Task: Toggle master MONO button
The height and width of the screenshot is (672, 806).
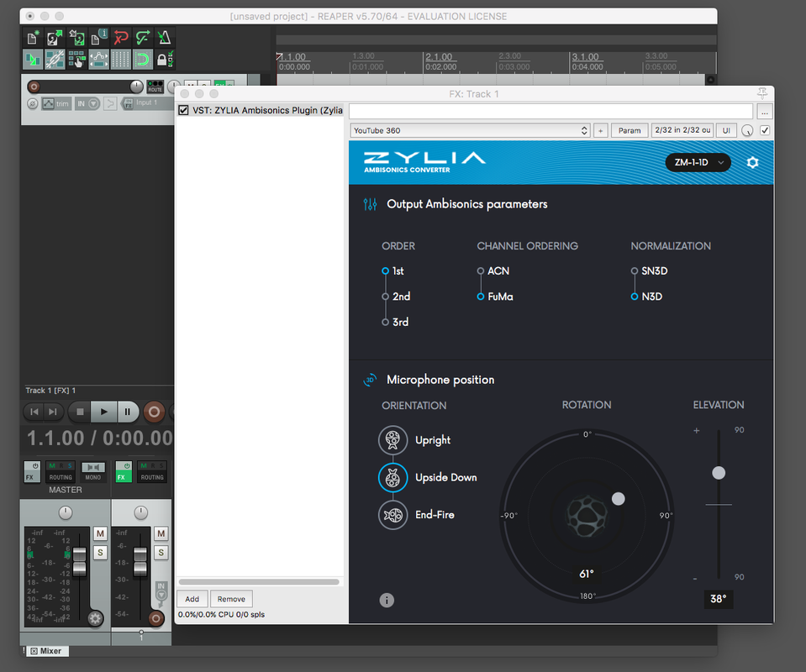Action: tap(93, 471)
